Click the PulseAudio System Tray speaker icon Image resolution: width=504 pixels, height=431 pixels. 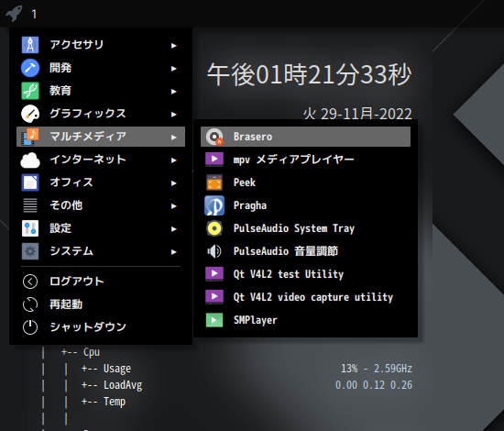coord(214,228)
